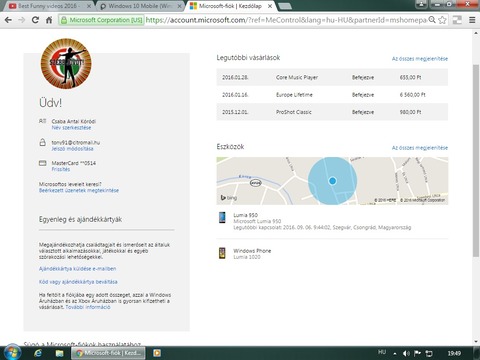
Task: Click the Europe Lifetime purchase row
Action: (x=332, y=95)
